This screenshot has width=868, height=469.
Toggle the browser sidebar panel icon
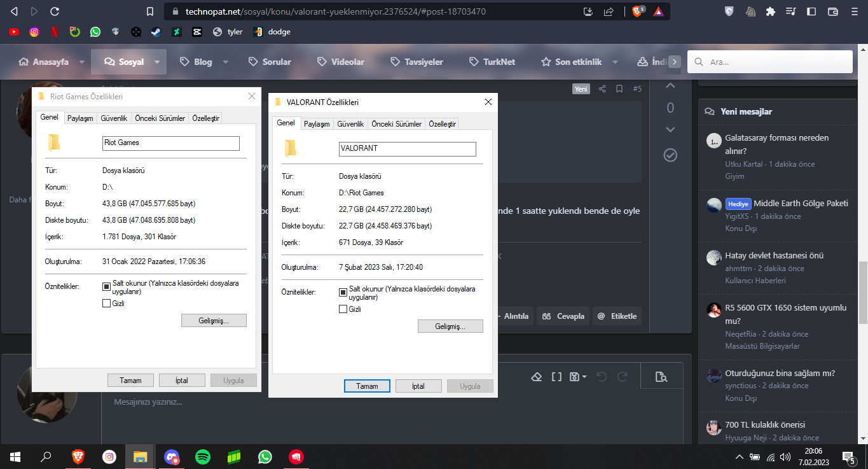coord(811,11)
